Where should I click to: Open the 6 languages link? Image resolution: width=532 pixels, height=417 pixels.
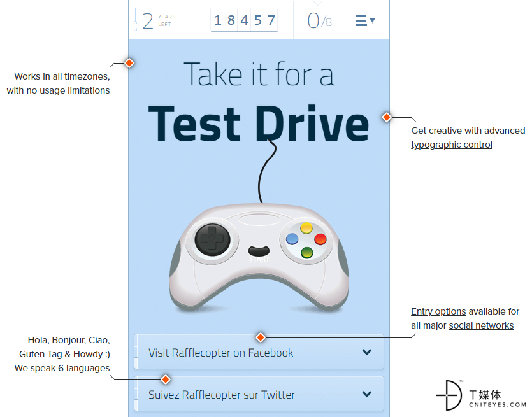click(x=84, y=368)
